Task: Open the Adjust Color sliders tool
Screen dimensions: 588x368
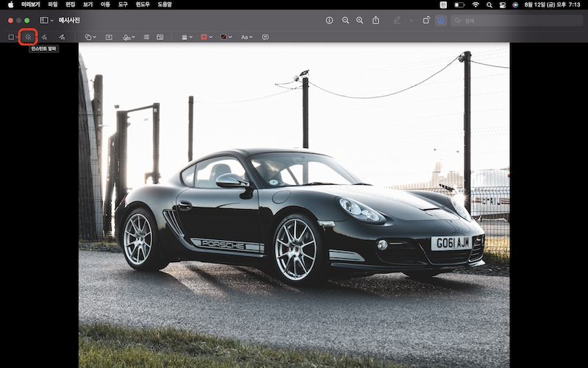Action: pyautogui.click(x=146, y=38)
